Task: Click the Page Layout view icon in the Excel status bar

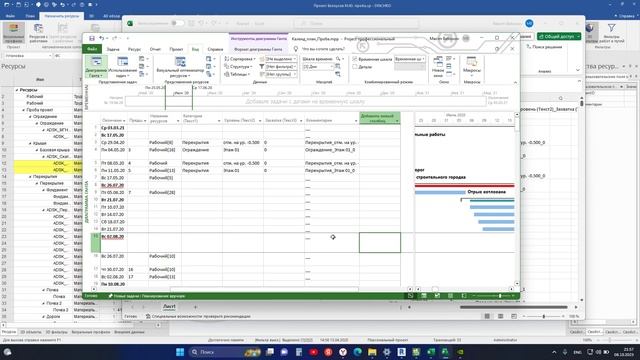Action: pyautogui.click(x=500, y=316)
